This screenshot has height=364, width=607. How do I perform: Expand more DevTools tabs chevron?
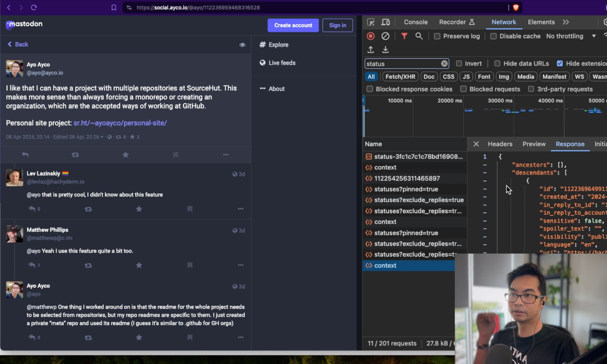tap(566, 22)
